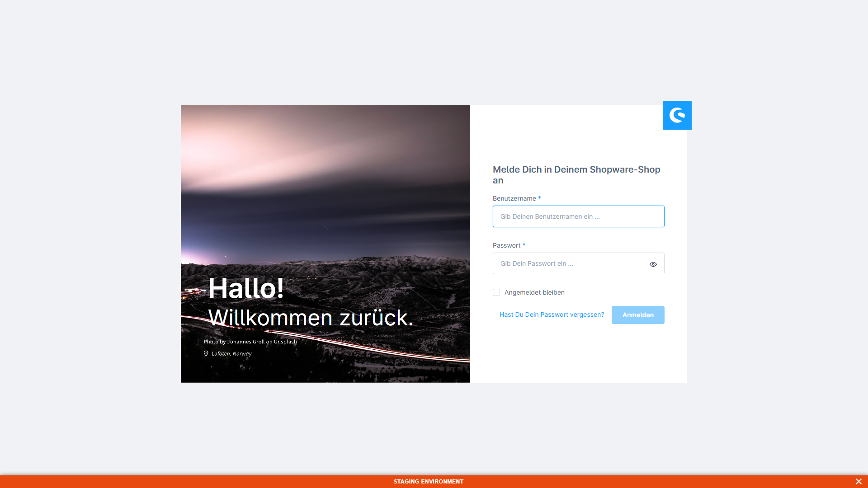
Task: Click the location pin icon
Action: click(x=206, y=353)
